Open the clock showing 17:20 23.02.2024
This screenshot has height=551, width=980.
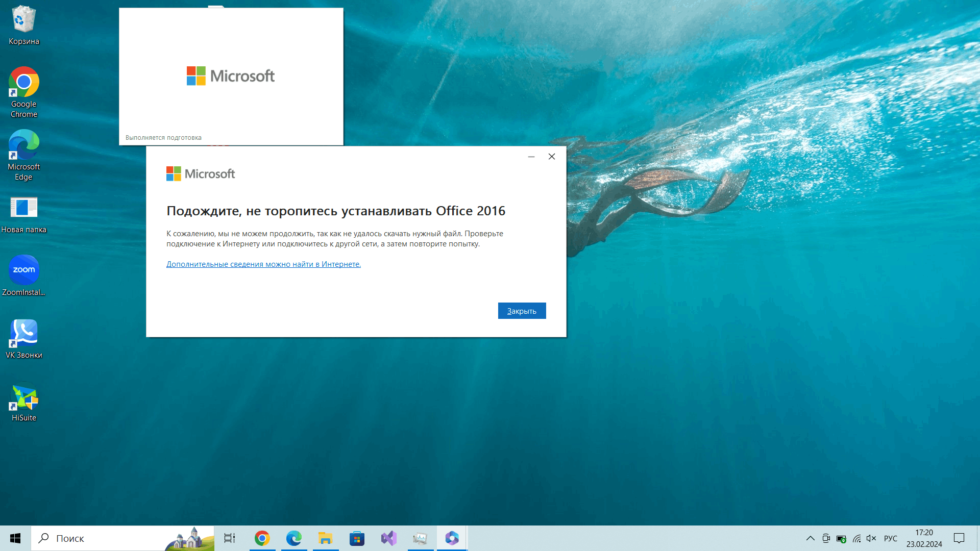click(924, 538)
